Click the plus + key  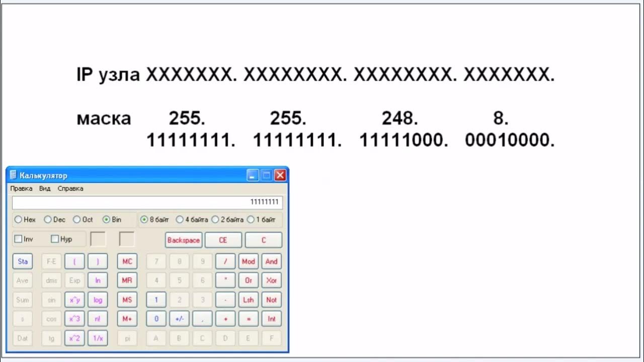(225, 319)
